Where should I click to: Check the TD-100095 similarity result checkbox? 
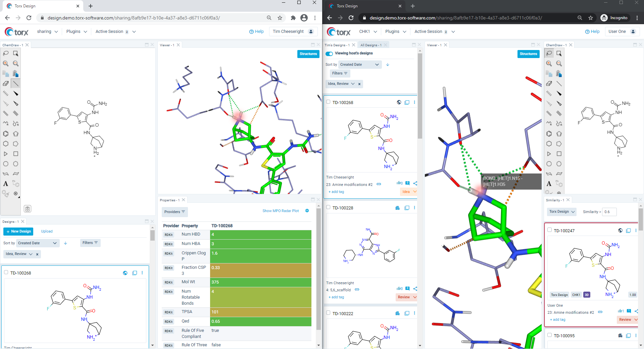pyautogui.click(x=549, y=335)
